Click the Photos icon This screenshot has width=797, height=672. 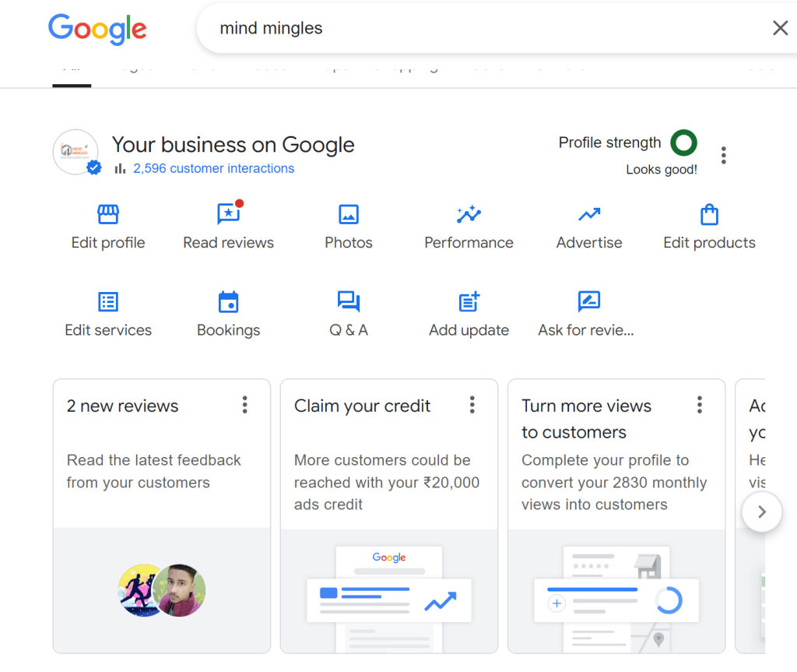point(349,215)
